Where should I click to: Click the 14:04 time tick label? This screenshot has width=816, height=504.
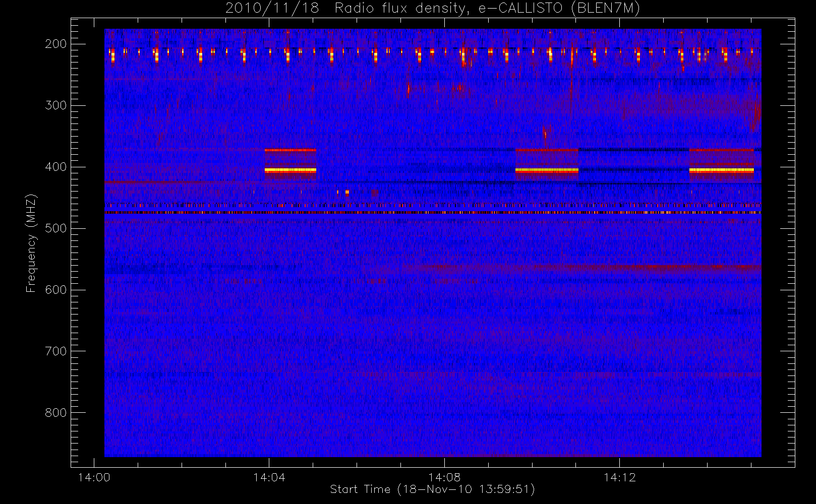tap(269, 477)
